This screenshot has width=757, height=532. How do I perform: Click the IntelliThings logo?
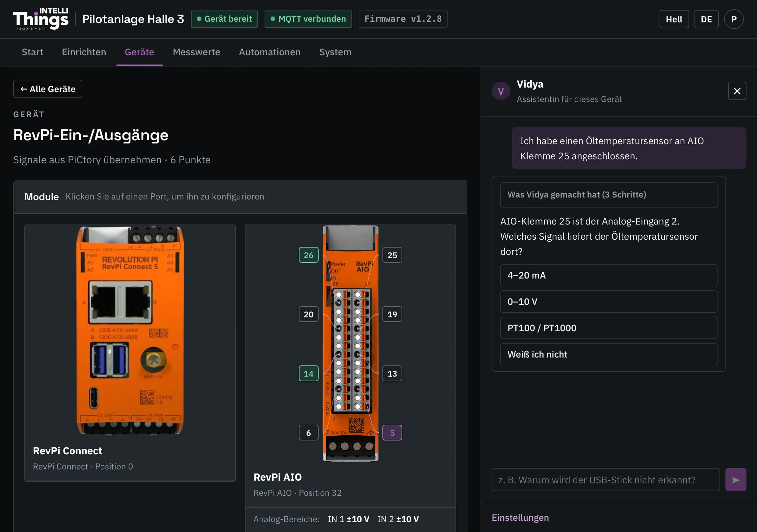point(41,19)
